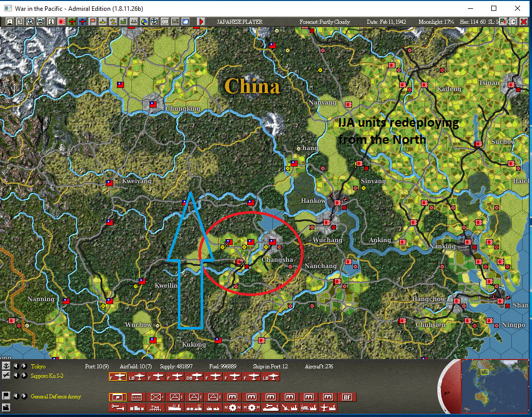Click the Chinese flag at Kweiyang

[109, 183]
